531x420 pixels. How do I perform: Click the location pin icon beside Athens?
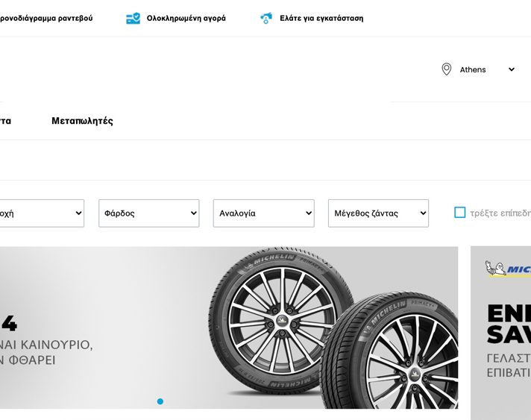click(x=446, y=69)
